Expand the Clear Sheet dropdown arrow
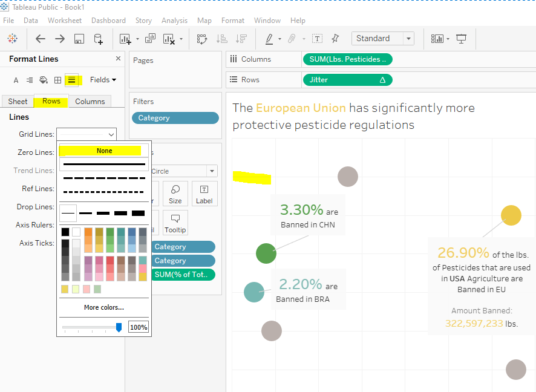The width and height of the screenshot is (536, 392). (181, 39)
